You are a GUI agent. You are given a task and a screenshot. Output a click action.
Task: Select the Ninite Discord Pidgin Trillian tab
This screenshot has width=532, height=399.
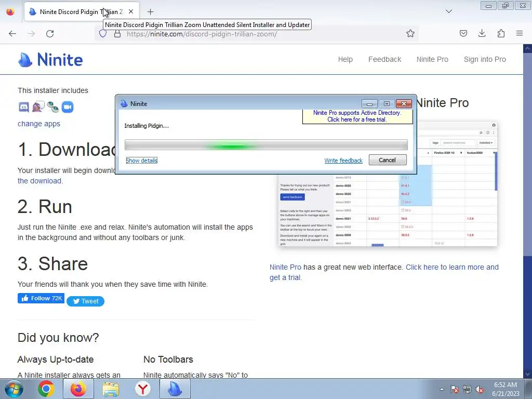pos(82,12)
